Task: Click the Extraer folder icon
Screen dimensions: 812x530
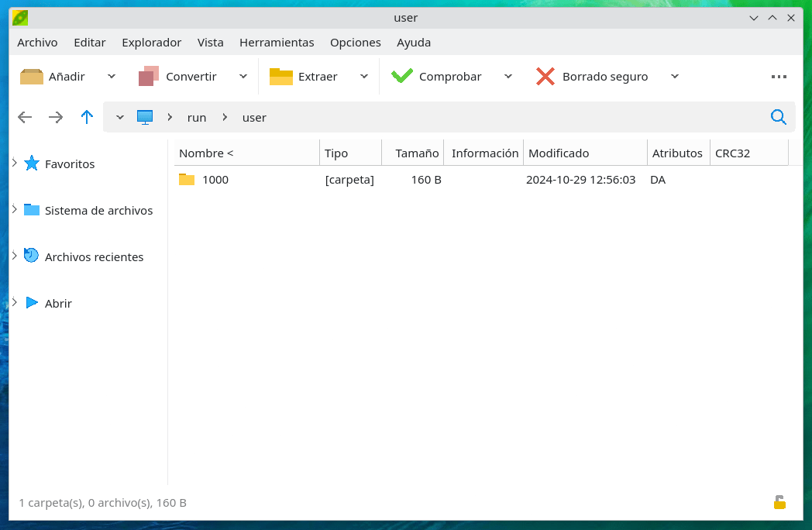Action: 280,76
